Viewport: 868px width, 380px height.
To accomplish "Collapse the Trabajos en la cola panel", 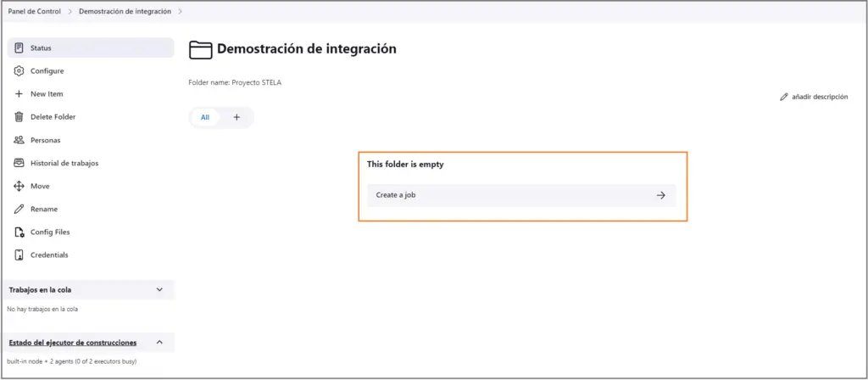I will coord(159,290).
